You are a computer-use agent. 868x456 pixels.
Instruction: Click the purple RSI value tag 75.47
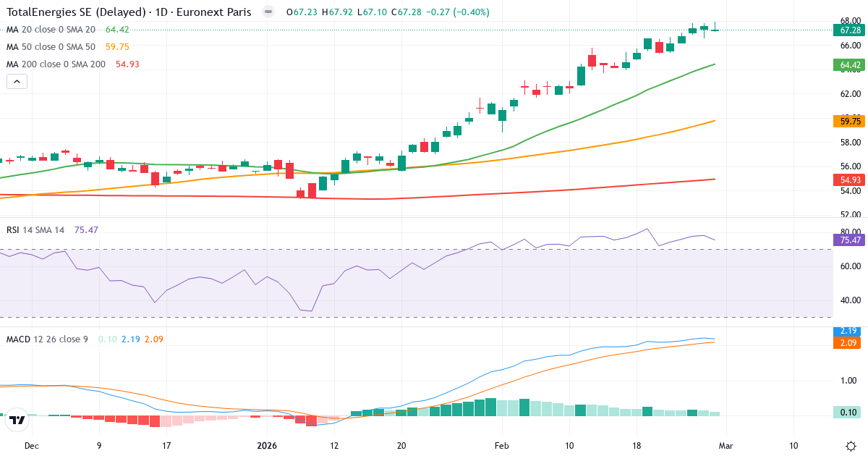(848, 239)
